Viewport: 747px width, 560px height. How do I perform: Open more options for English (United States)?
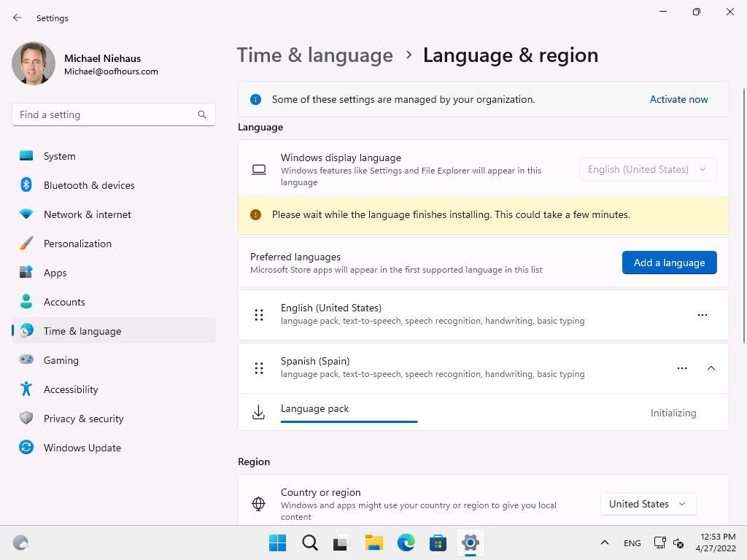pyautogui.click(x=703, y=314)
